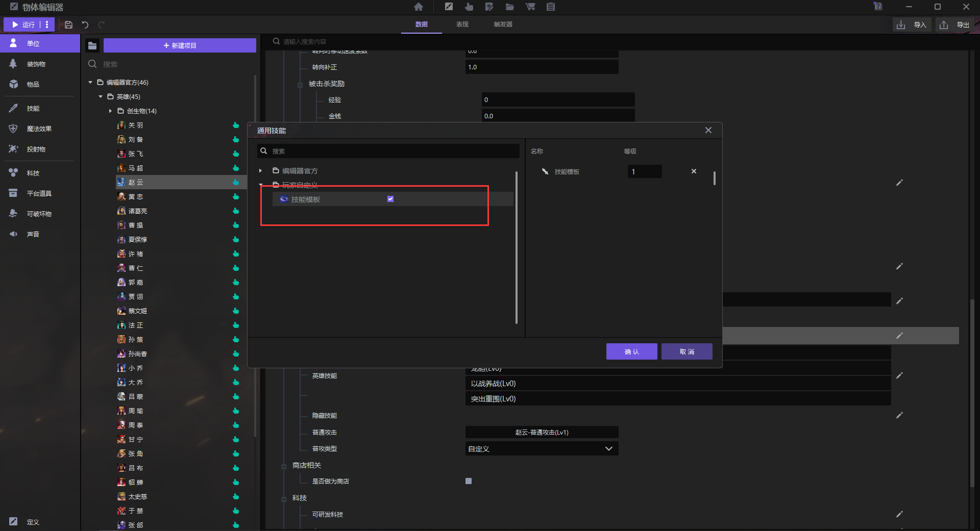
Task: Collapse 玩家自定义 folder in the dialog
Action: (260, 185)
